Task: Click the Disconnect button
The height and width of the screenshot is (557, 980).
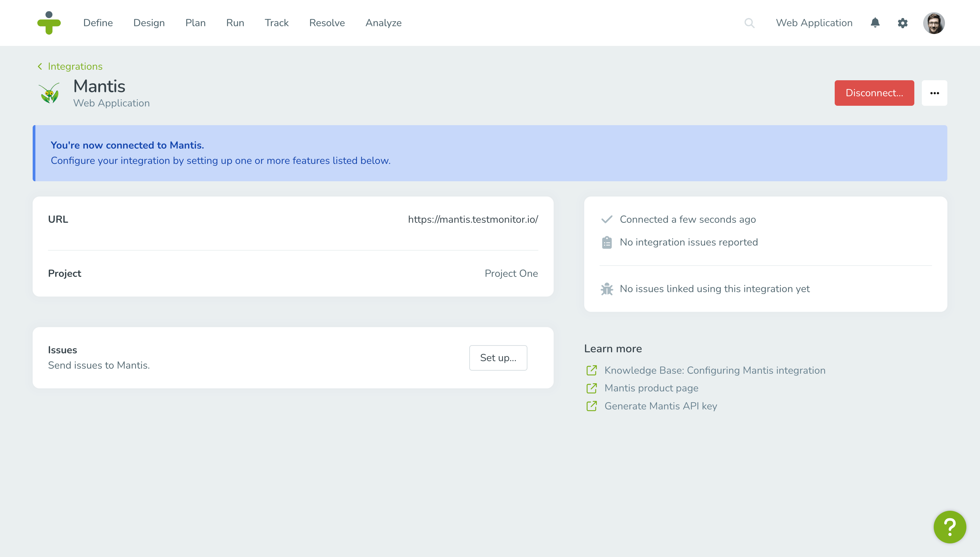Action: pyautogui.click(x=875, y=93)
